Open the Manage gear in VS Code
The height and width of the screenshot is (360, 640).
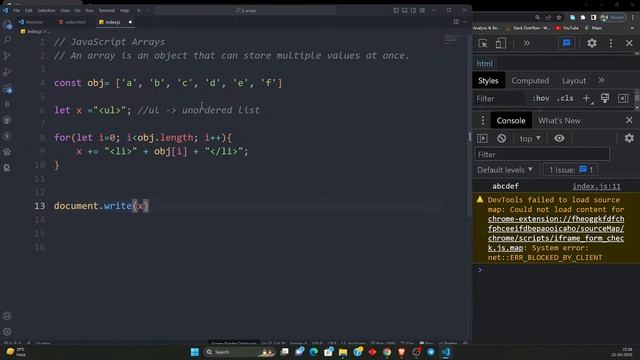click(7, 331)
